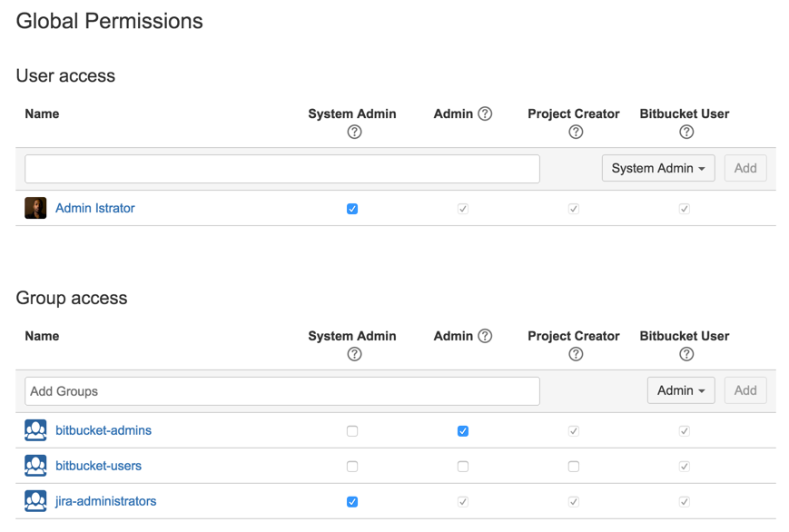This screenshot has height=532, width=789.
Task: Click the user name search field
Action: (x=282, y=169)
